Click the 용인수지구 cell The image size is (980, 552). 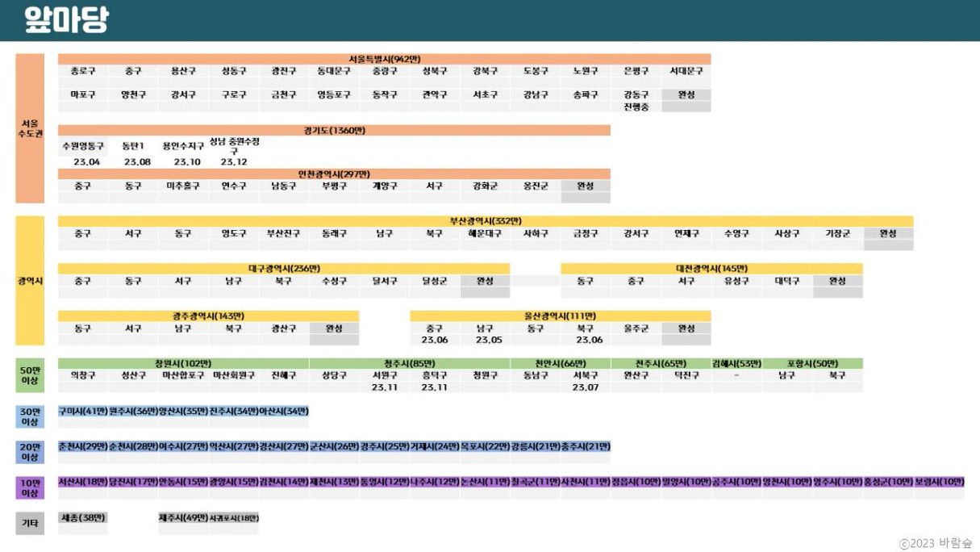[x=183, y=146]
